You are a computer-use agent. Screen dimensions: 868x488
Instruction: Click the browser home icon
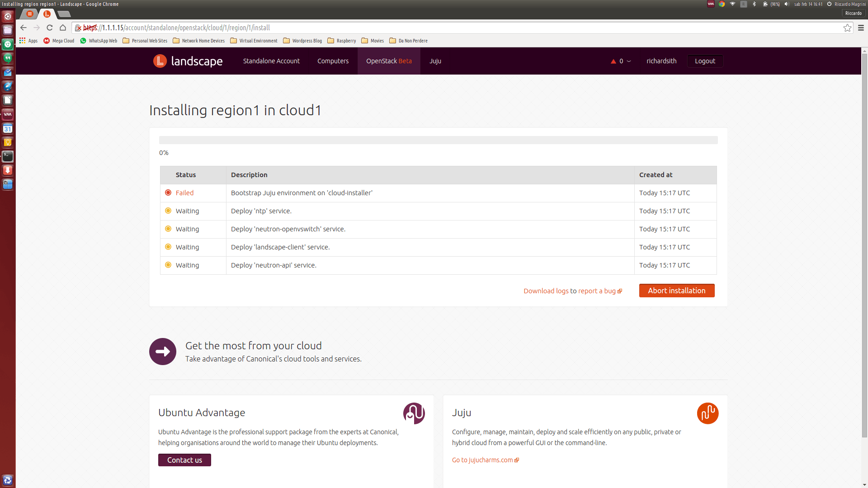click(x=63, y=28)
